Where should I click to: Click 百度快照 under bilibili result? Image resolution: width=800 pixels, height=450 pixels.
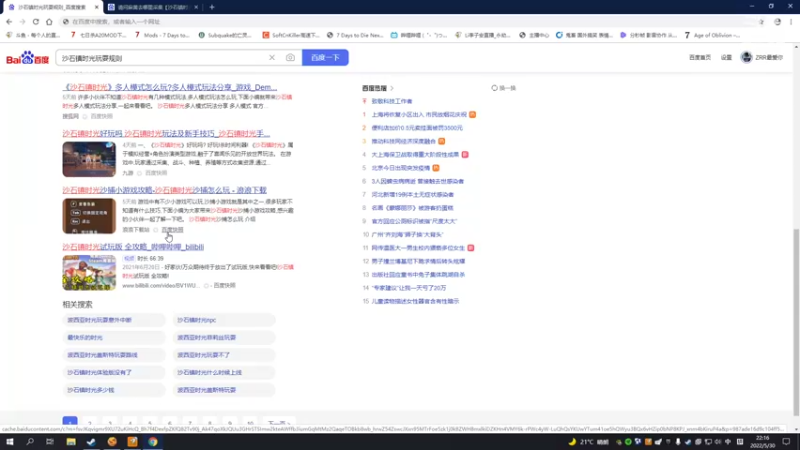point(224,286)
